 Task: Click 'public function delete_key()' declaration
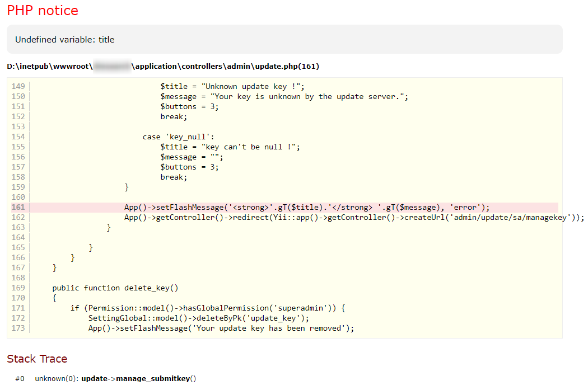[x=115, y=288]
